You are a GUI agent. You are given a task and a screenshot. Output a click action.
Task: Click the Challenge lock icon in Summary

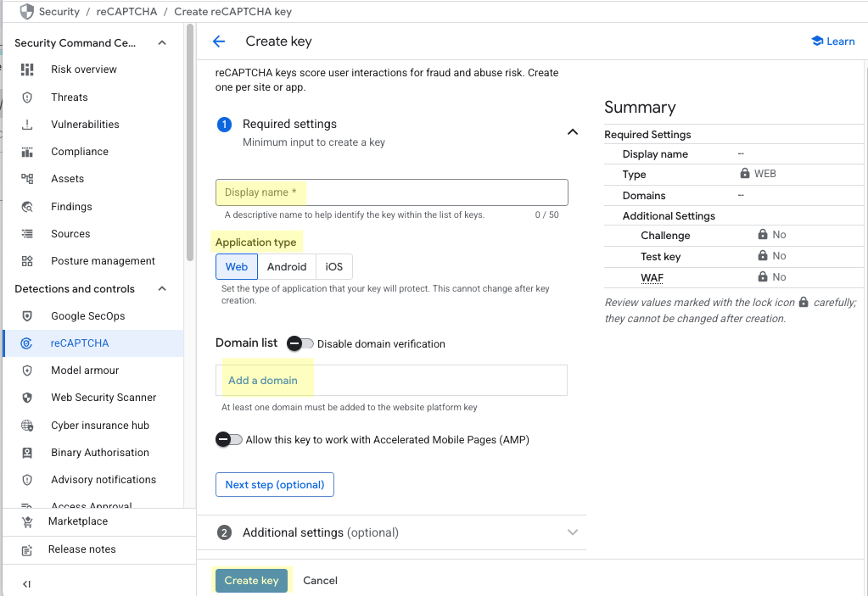click(763, 235)
